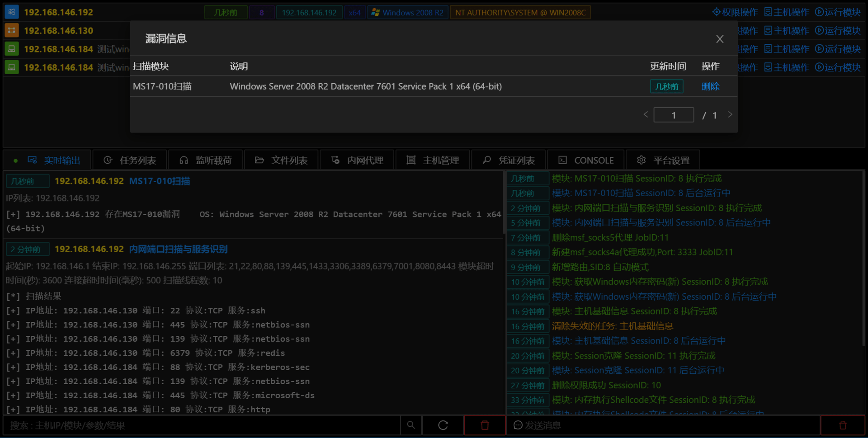Open 权限操作 for session 192.168.146.192
The image size is (868, 438).
click(x=735, y=12)
